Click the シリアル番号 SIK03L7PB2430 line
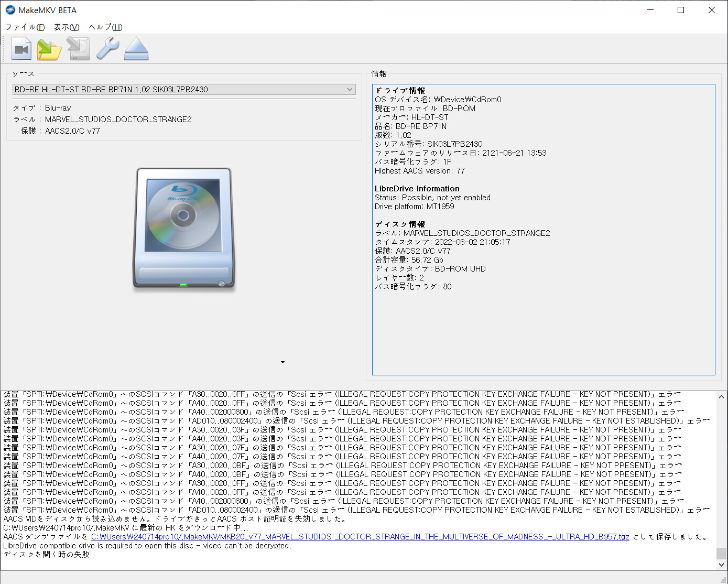 pos(429,144)
